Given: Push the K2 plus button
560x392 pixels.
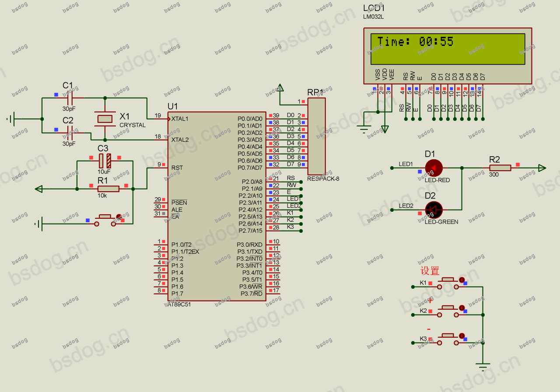Looking at the screenshot, I should 448,311.
